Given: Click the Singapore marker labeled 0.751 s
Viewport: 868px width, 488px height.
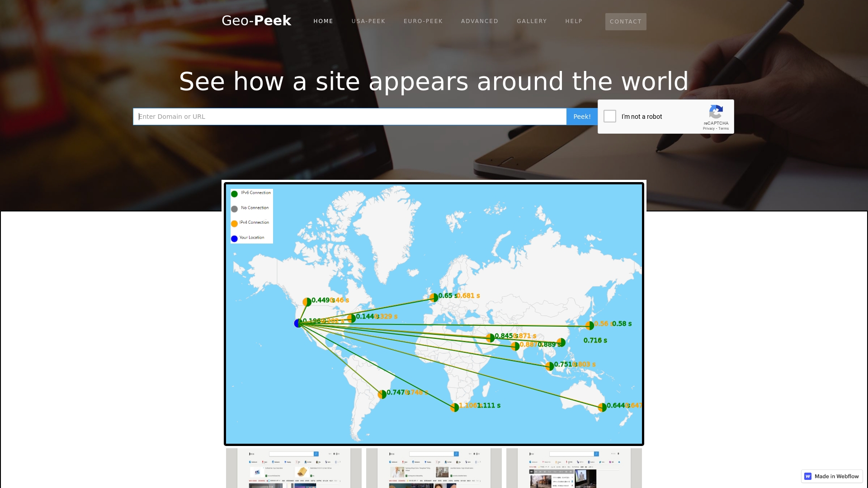Looking at the screenshot, I should point(550,366).
